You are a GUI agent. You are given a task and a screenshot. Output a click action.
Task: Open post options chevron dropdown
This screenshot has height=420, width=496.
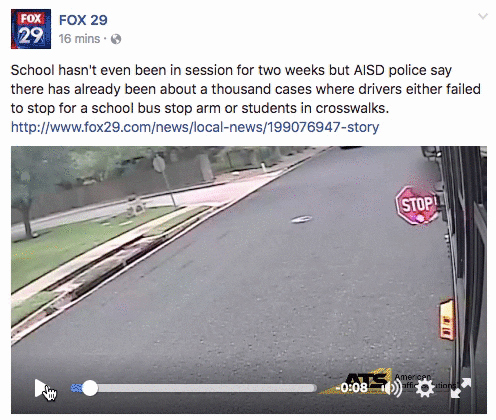coord(483,16)
